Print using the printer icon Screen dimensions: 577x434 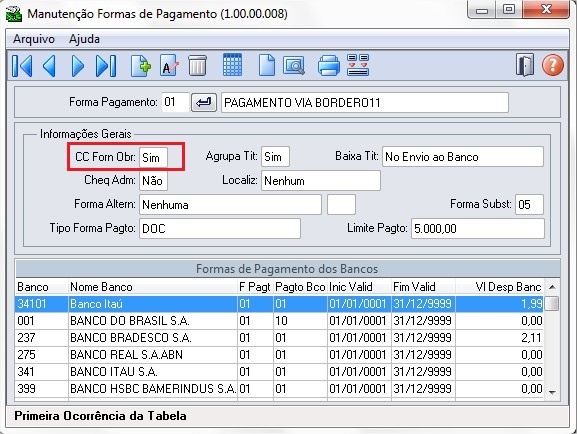(x=329, y=66)
